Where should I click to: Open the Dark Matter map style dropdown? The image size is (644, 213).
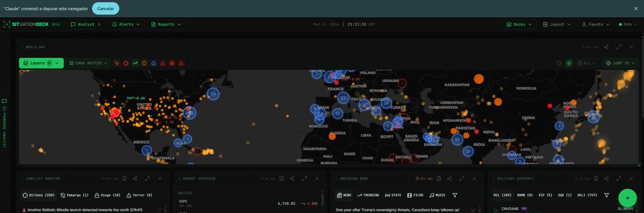(89, 63)
